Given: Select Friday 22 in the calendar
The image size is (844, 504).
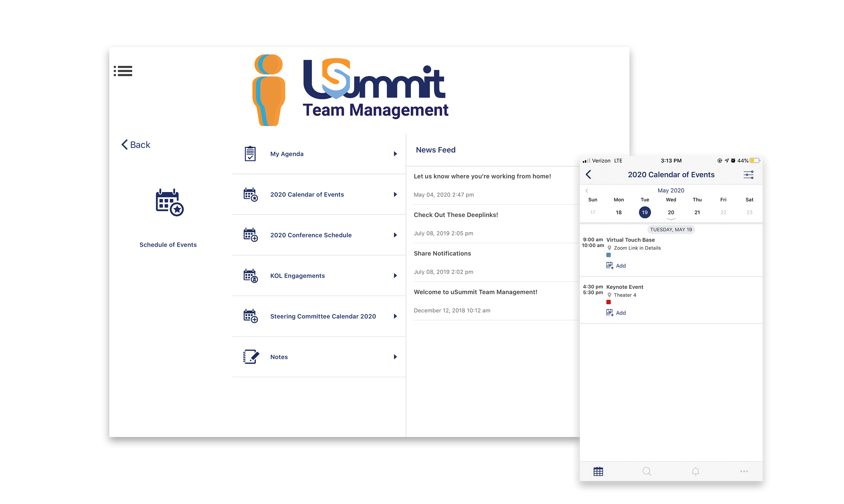Looking at the screenshot, I should coord(723,212).
